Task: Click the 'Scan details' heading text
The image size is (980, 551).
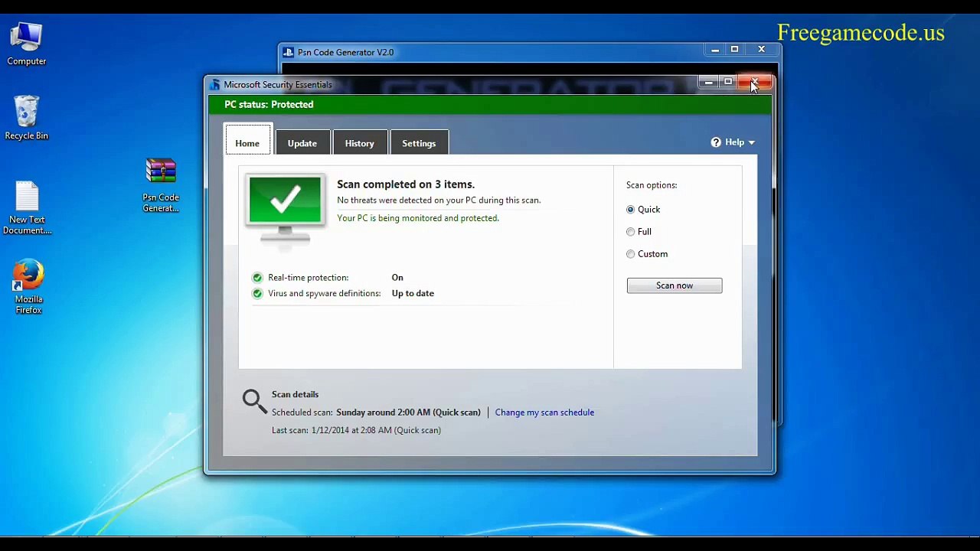Action: [x=295, y=395]
